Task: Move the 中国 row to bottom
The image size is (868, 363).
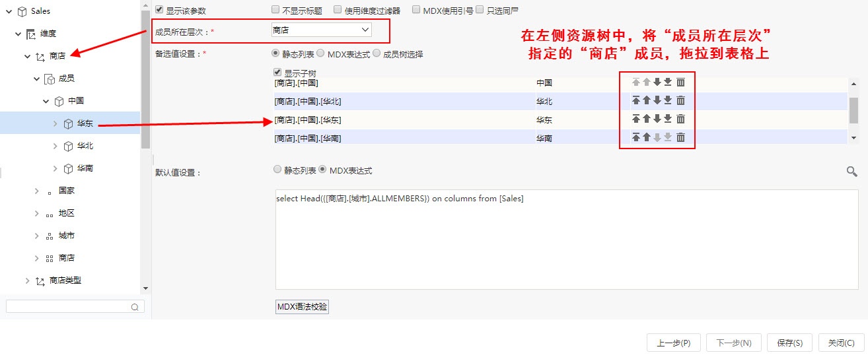Action: (x=668, y=82)
